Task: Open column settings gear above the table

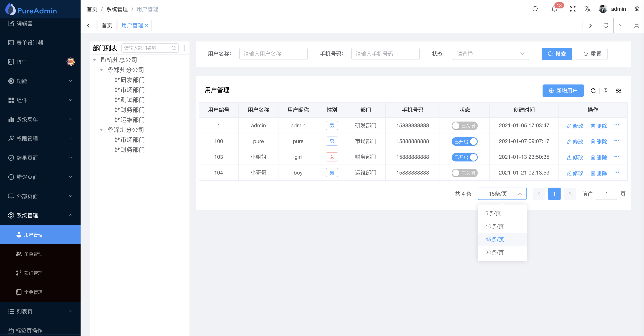Action: pyautogui.click(x=618, y=91)
